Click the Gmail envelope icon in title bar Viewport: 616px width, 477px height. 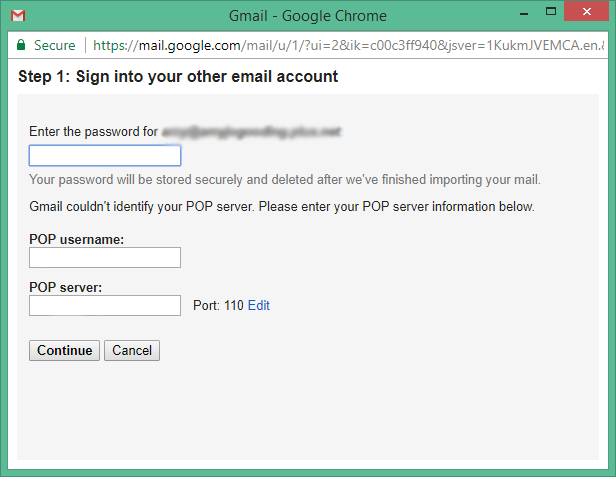[17, 16]
